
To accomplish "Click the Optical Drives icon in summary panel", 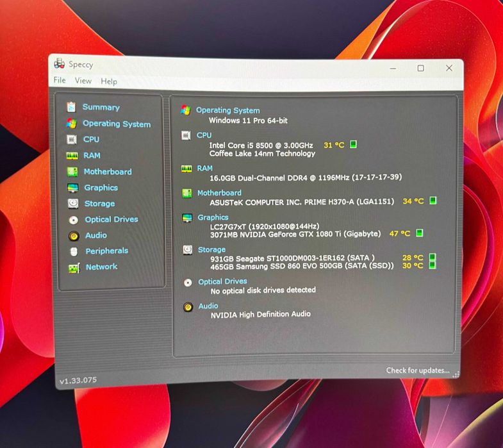I will click(x=188, y=283).
